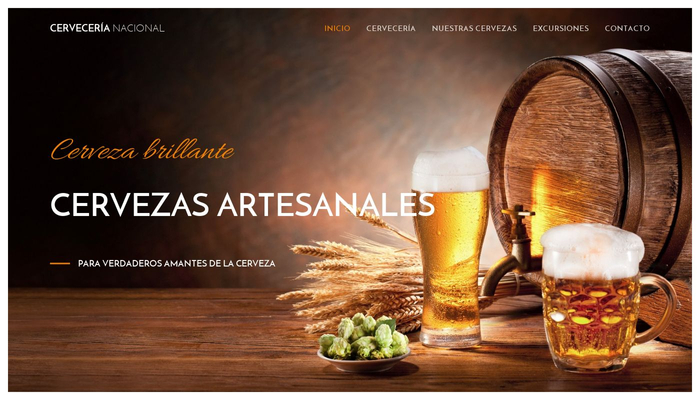The height and width of the screenshot is (400, 700).
Task: Click the Cerveza brillante script heading
Action: (x=142, y=150)
